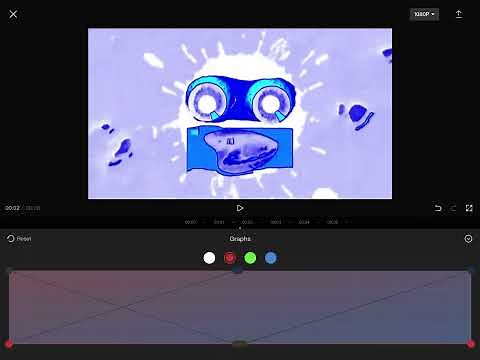The height and width of the screenshot is (360, 480).
Task: Reset the graph curves
Action: click(19, 239)
